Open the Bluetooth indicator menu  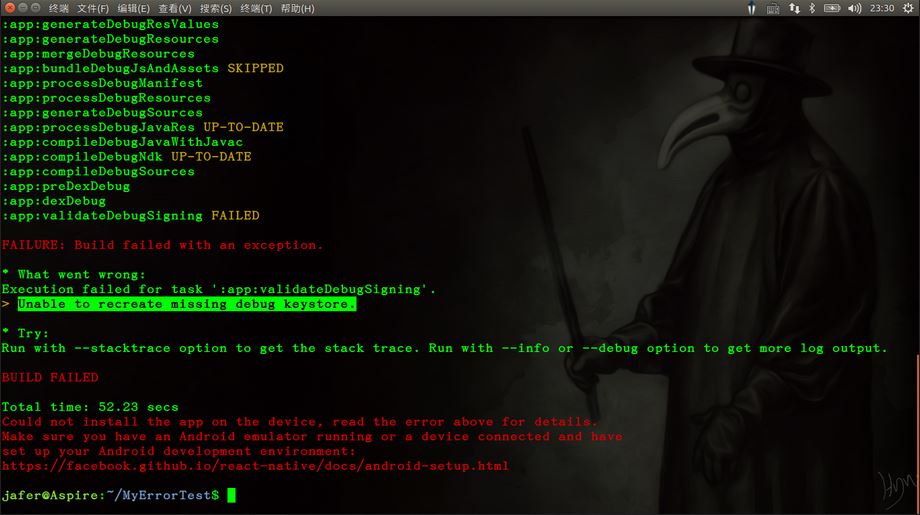click(x=812, y=8)
